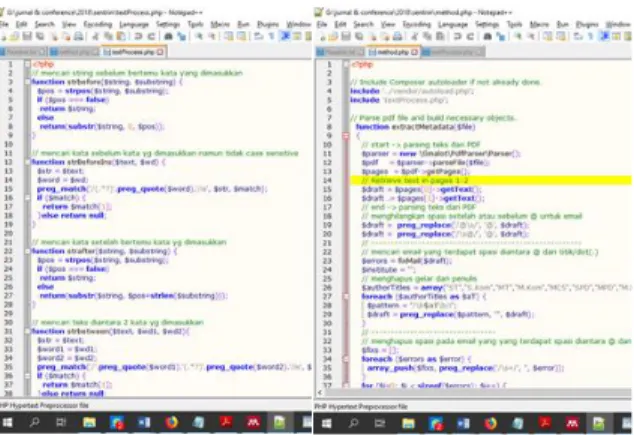Toggle synchronize vertical scrolling in method.php window
This screenshot has width=634, height=435.
[547, 37]
